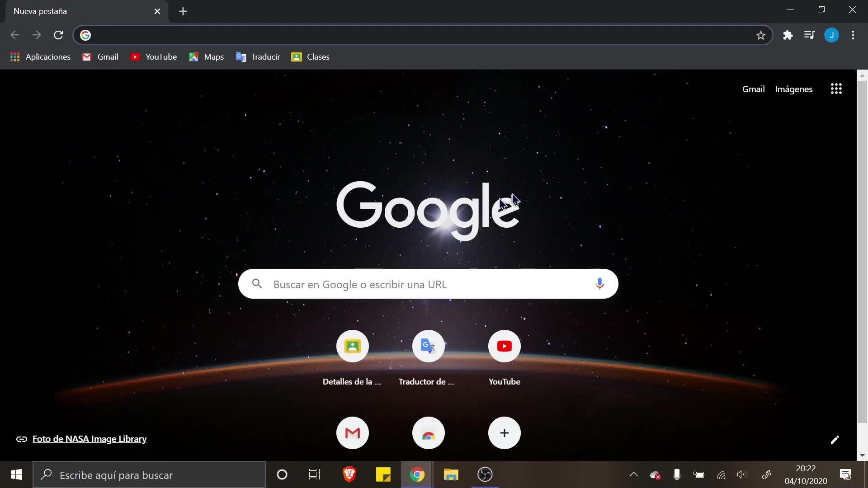Open the Google apps grid menu
This screenshot has width=868, height=488.
click(836, 89)
